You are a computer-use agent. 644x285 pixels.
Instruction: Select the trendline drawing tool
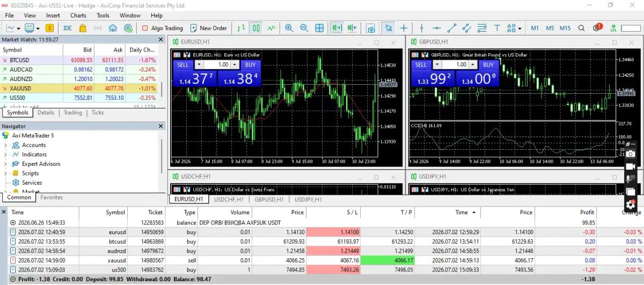coord(452,28)
